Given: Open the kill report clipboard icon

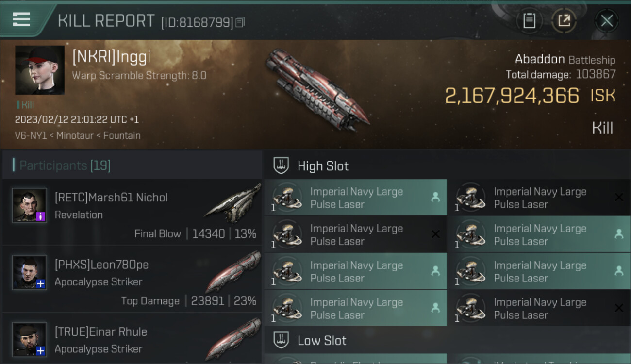Looking at the screenshot, I should 529,21.
